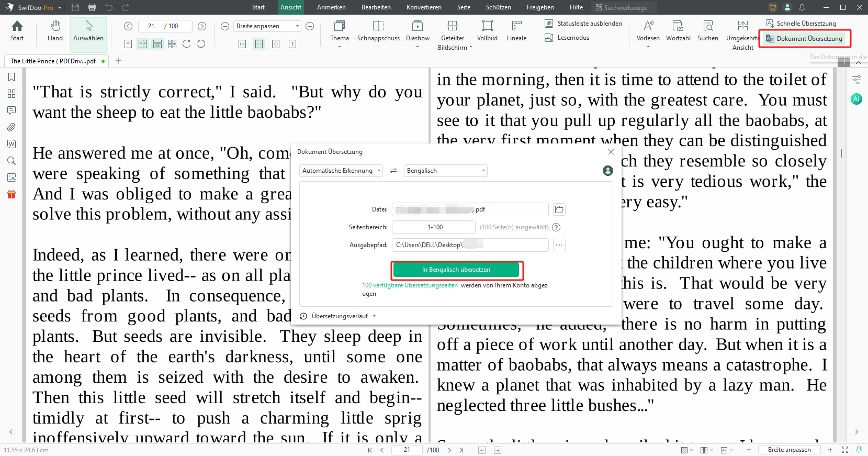Activate Umgekehrte Ansicht reverse view

(743, 35)
